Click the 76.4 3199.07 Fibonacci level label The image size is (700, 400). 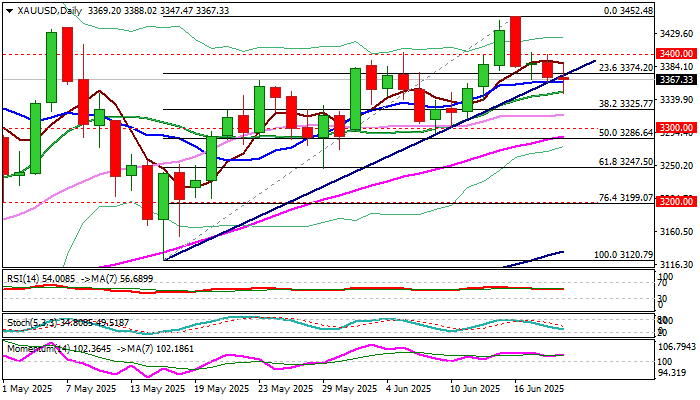click(x=625, y=197)
